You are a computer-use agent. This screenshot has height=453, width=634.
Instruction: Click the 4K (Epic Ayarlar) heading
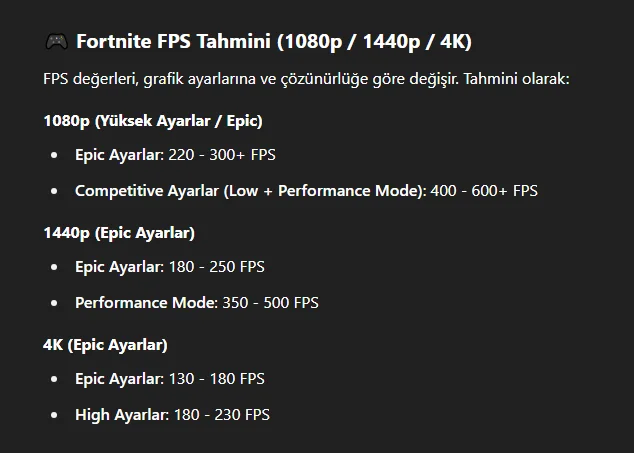coord(105,344)
